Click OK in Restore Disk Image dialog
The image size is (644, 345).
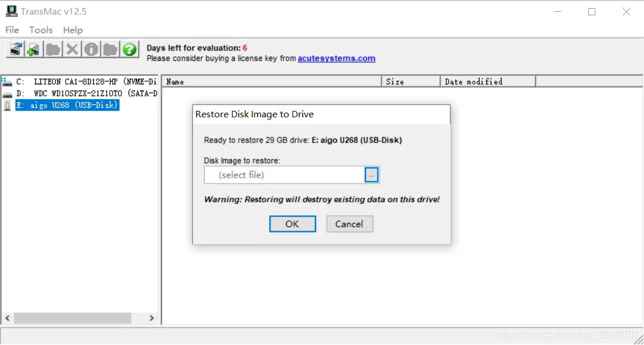click(x=293, y=224)
